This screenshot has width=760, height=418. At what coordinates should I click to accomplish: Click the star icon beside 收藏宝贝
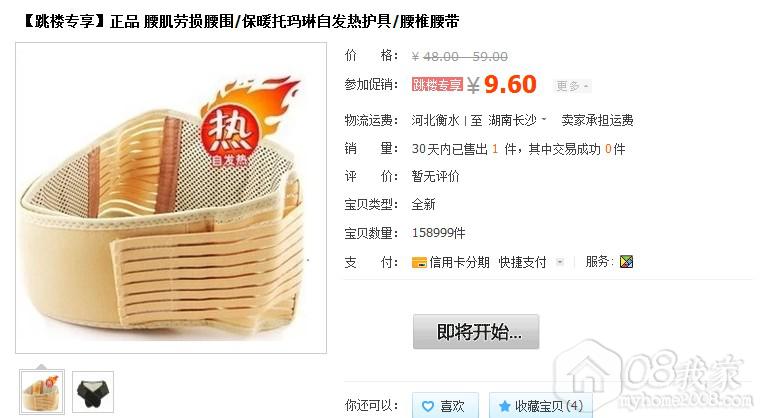point(505,406)
